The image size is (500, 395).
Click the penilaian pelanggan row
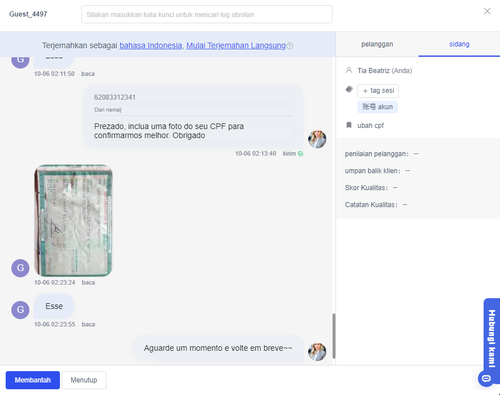tap(381, 154)
